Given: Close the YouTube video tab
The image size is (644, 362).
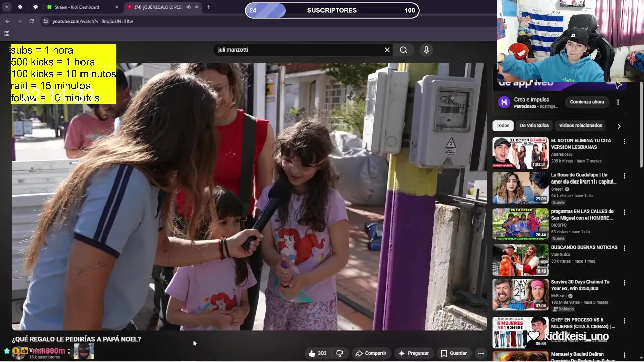Looking at the screenshot, I should pos(196,7).
